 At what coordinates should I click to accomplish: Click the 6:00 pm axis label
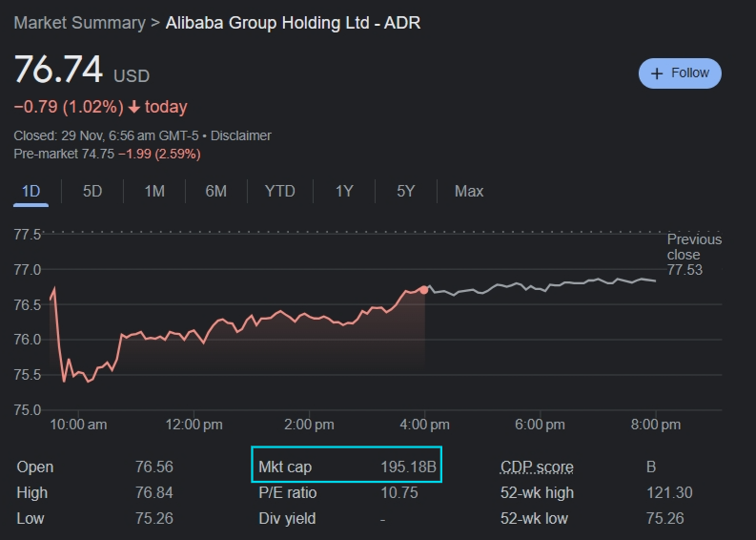tap(540, 425)
